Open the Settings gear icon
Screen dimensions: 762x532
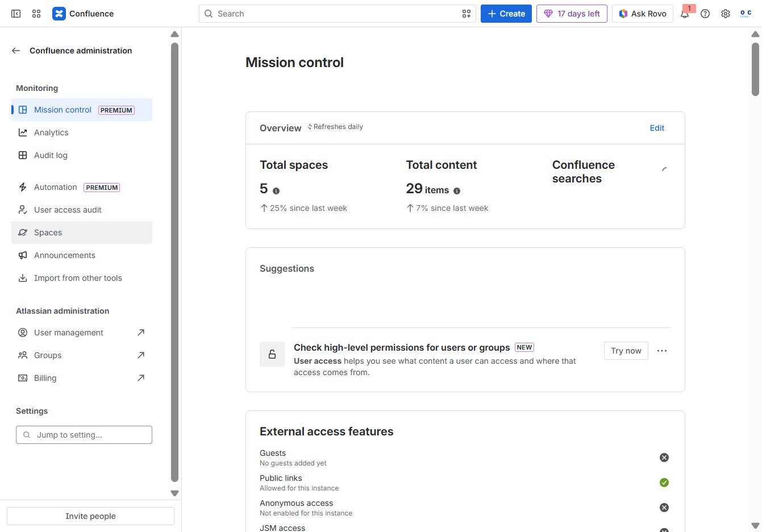pos(726,14)
